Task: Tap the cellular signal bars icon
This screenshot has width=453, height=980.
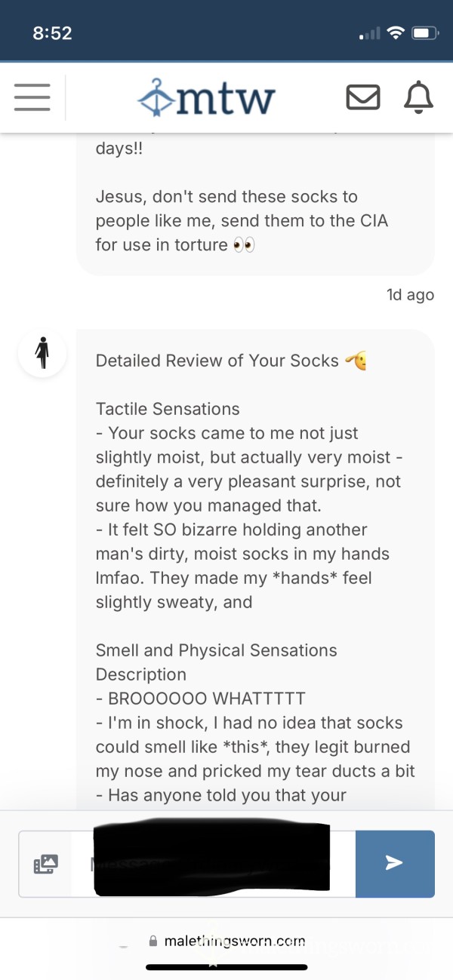Action: click(x=369, y=34)
